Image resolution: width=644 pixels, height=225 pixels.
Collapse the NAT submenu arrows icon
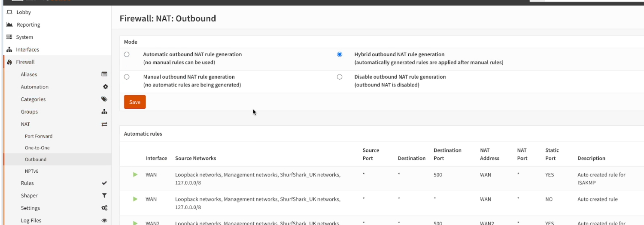pos(104,124)
